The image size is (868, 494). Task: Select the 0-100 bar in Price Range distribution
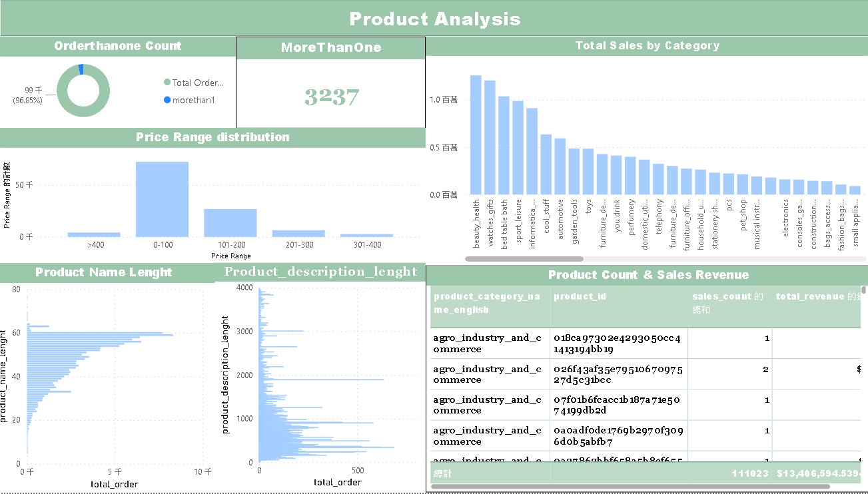click(161, 197)
